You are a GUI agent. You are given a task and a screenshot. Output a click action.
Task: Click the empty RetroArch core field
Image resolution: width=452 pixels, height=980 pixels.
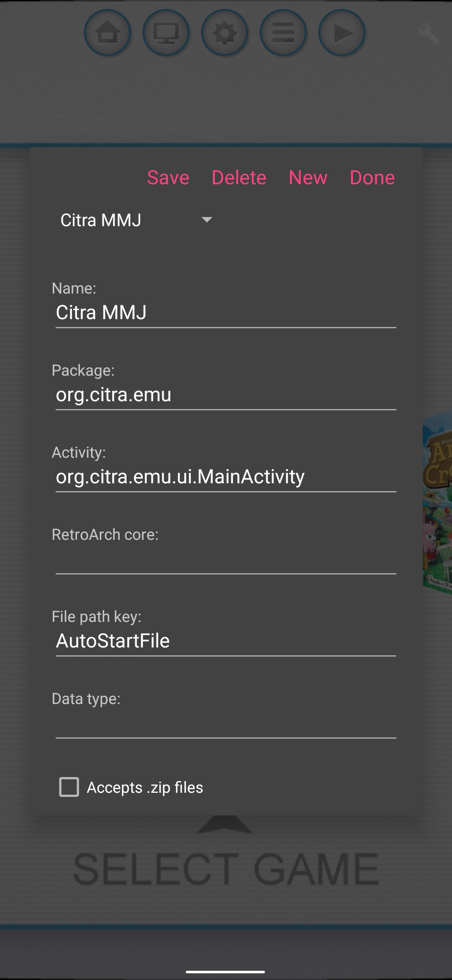[226, 561]
